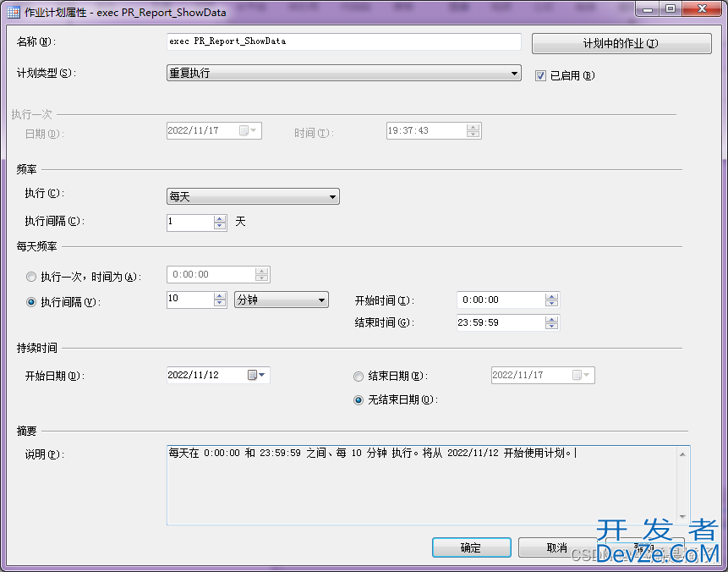Click the 名称 name input field
This screenshot has height=572, width=728.
(x=343, y=41)
